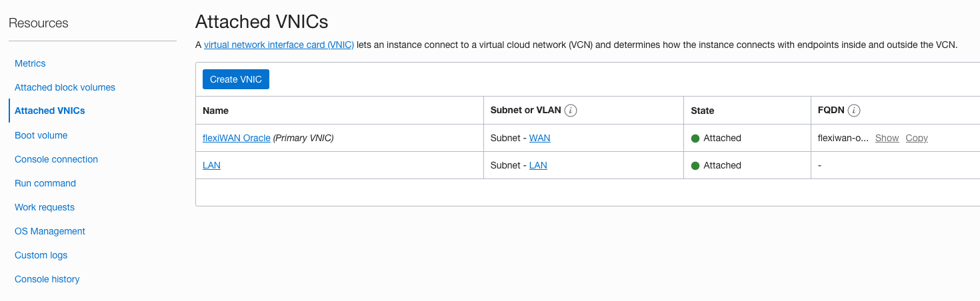Image resolution: width=980 pixels, height=301 pixels.
Task: Open Boot volume resource section
Action: [x=41, y=135]
